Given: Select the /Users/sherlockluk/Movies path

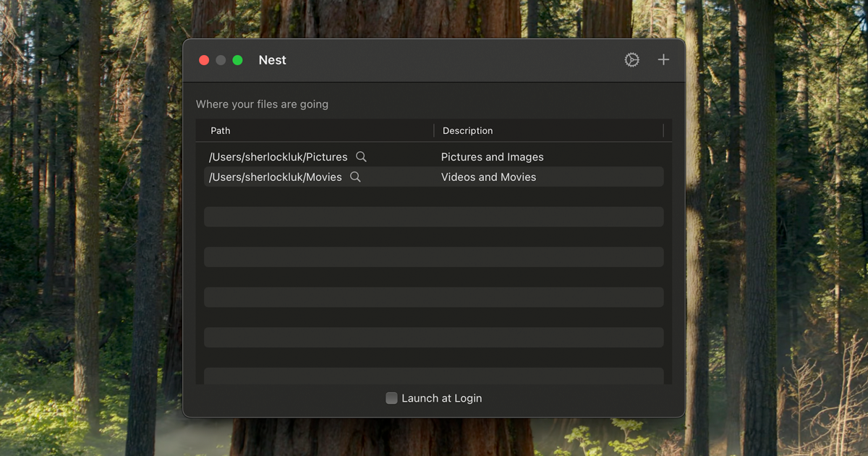Looking at the screenshot, I should click(275, 177).
